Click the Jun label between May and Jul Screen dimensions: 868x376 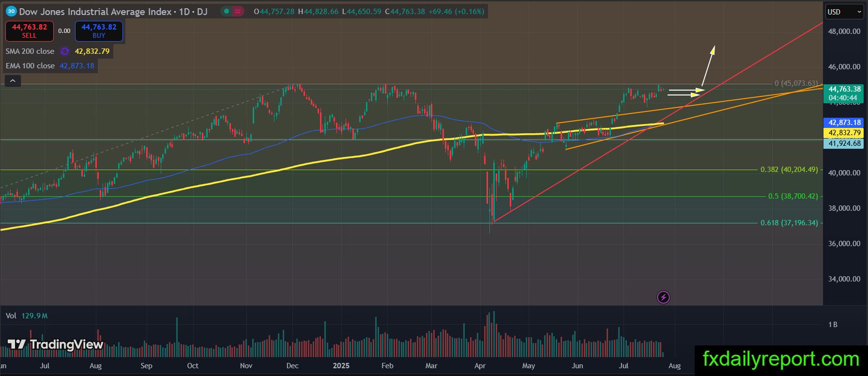[577, 366]
